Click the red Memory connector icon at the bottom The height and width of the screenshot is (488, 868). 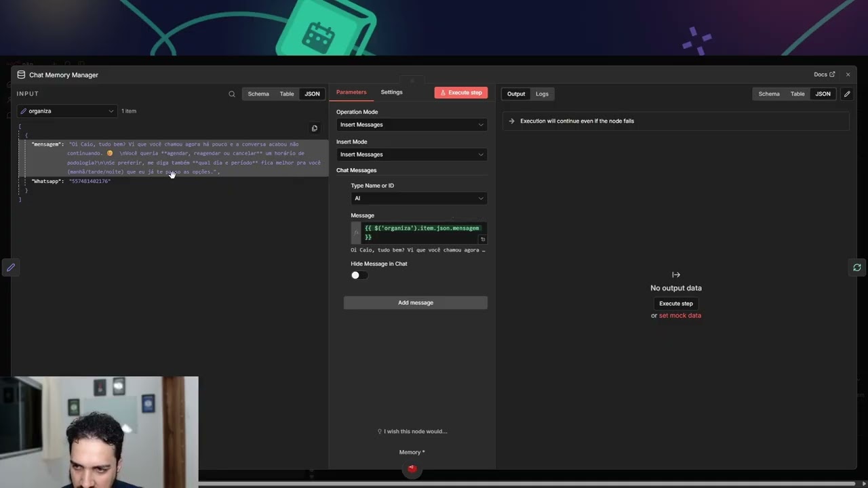412,468
